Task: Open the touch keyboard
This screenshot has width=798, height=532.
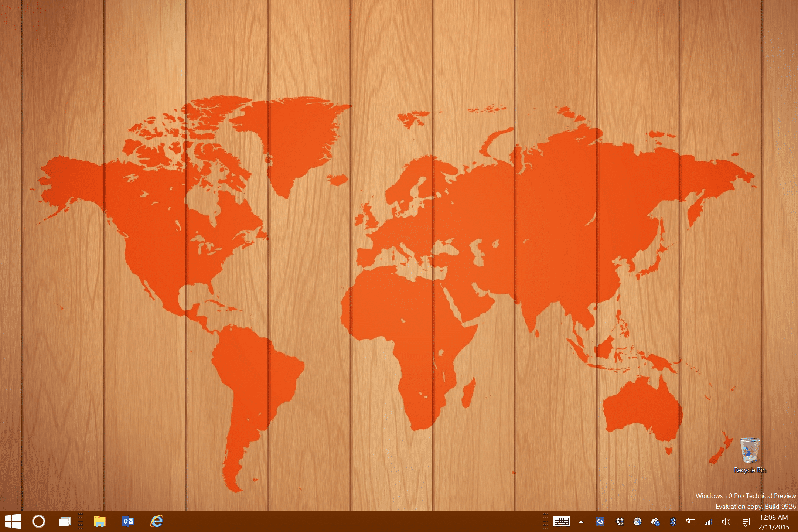Action: pos(561,521)
